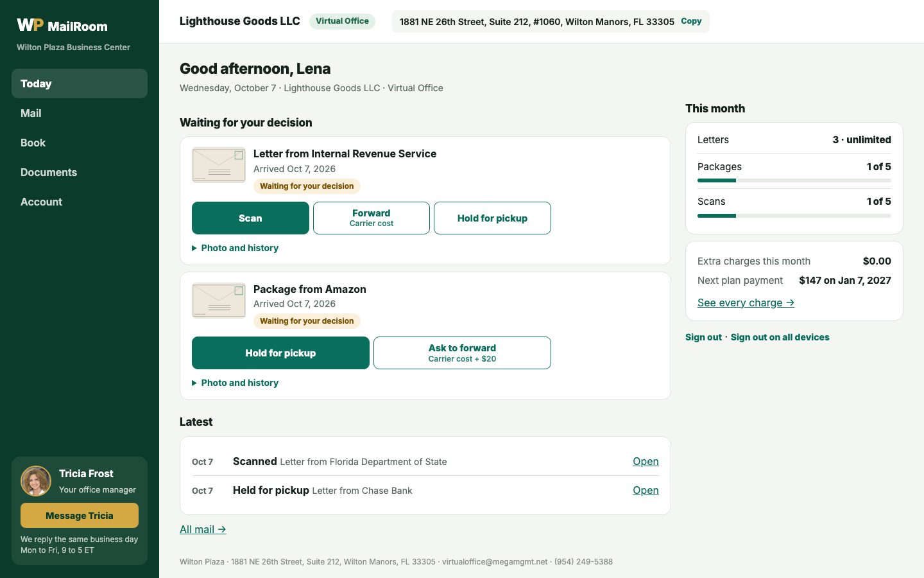The height and width of the screenshot is (578, 924).
Task: Open the Amazon package envelope thumbnail
Action: point(219,301)
